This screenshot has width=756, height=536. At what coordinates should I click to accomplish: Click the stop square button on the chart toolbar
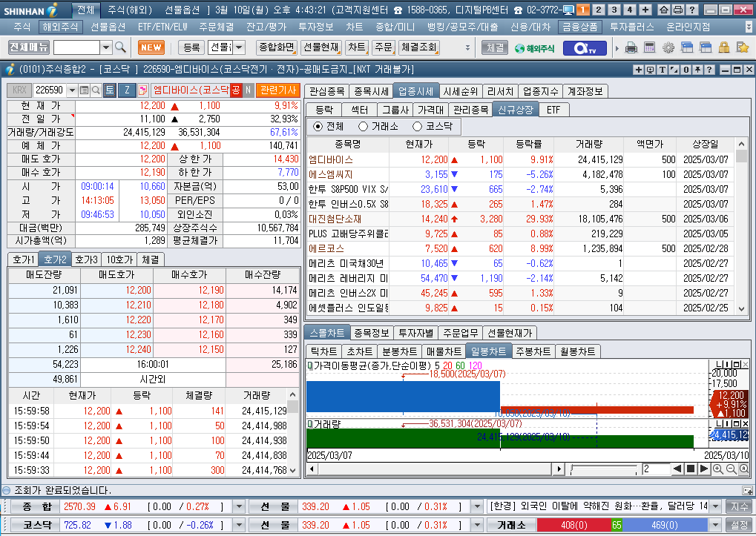(691, 469)
